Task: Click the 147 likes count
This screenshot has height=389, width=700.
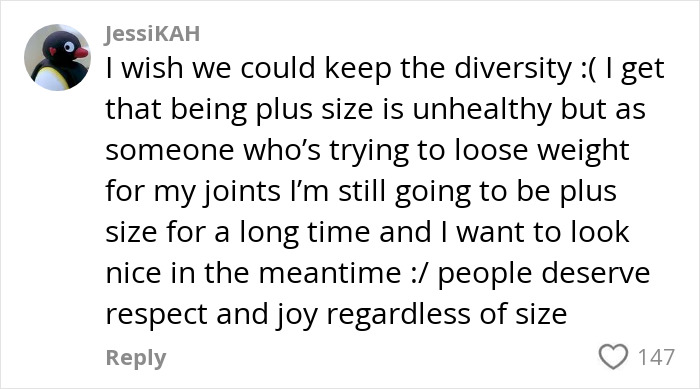Action: point(656,357)
